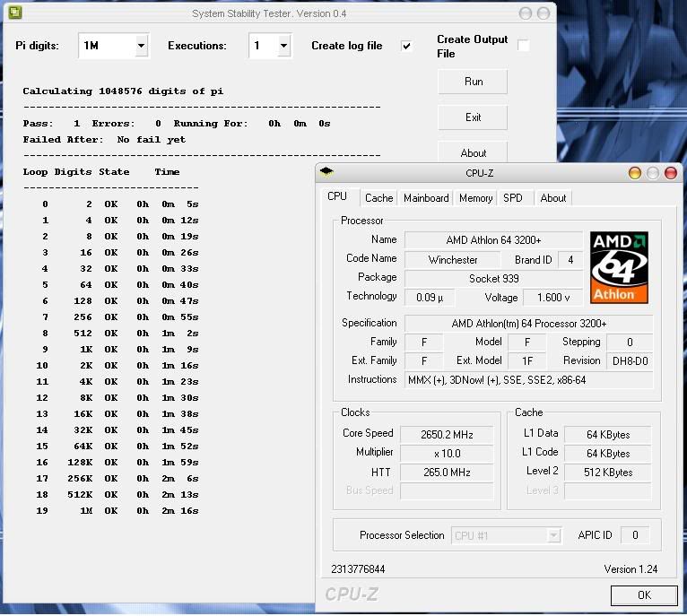Click the AMD Athlon 64 logo
The image size is (687, 616).
pos(619,267)
